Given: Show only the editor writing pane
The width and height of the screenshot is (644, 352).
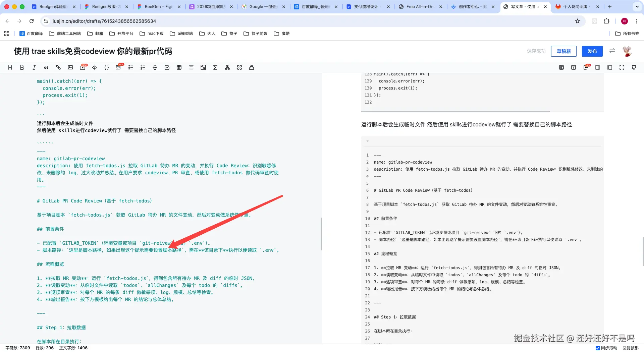Looking at the screenshot, I should pyautogui.click(x=598, y=67).
